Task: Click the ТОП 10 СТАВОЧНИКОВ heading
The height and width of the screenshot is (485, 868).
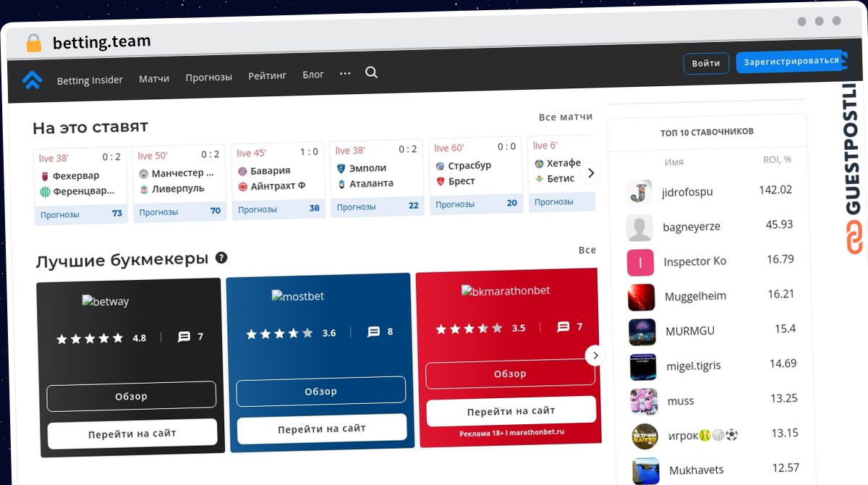Action: click(x=707, y=132)
